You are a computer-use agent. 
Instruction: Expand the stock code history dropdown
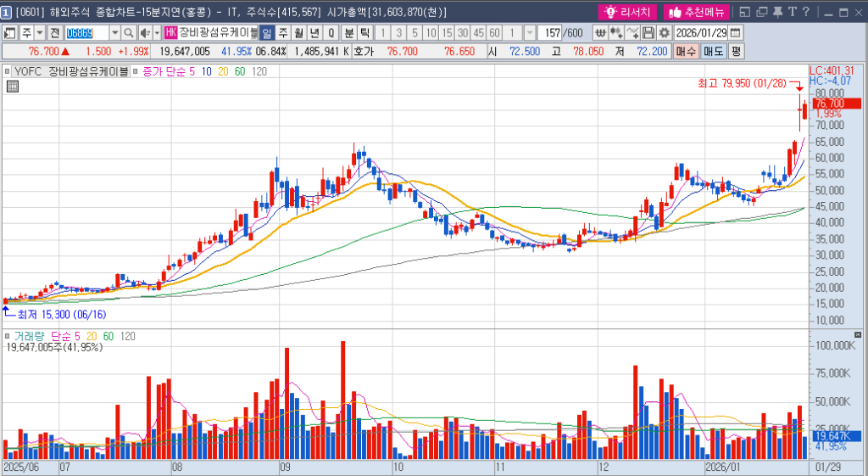[x=115, y=32]
